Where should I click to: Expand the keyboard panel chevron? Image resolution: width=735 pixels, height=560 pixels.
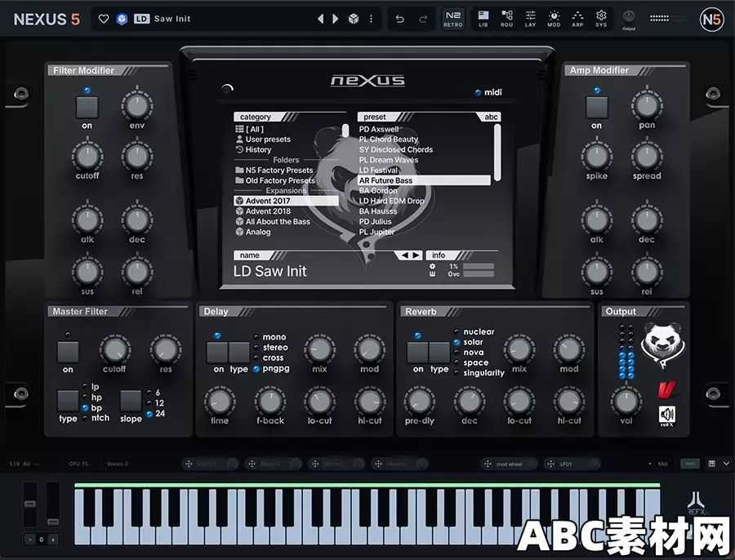click(726, 464)
